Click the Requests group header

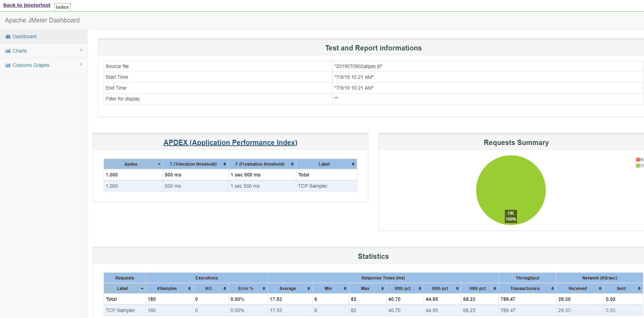[125, 278]
